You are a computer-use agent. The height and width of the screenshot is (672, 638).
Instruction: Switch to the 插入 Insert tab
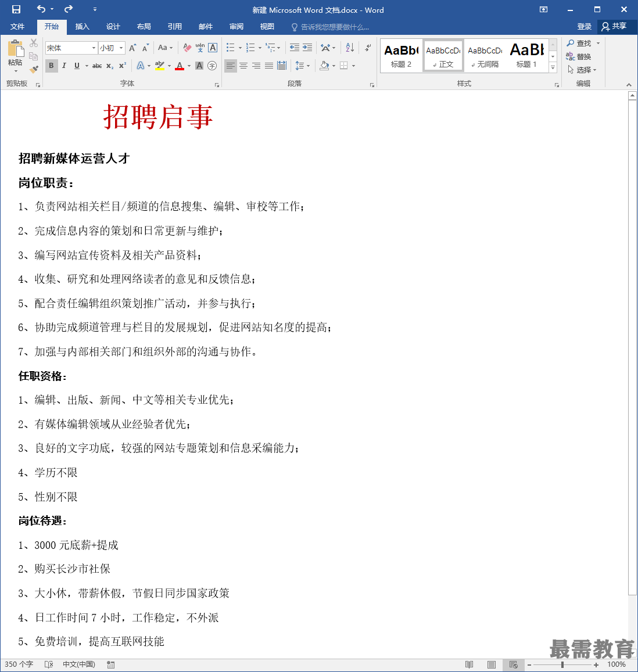pos(82,27)
